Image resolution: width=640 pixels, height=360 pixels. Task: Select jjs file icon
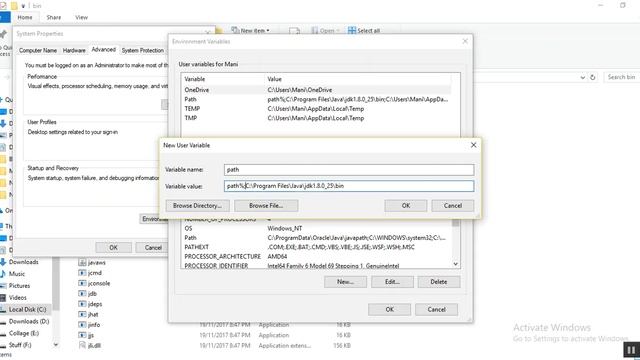pyautogui.click(x=82, y=335)
